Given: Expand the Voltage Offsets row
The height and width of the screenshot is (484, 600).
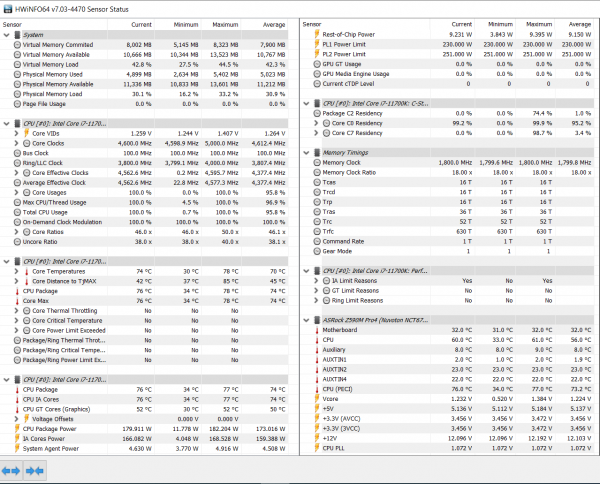Looking at the screenshot, I should pos(16,419).
